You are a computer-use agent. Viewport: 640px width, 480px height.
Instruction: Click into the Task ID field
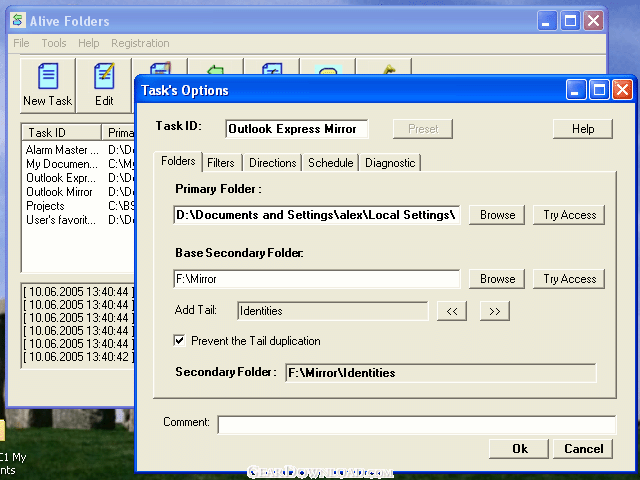297,129
